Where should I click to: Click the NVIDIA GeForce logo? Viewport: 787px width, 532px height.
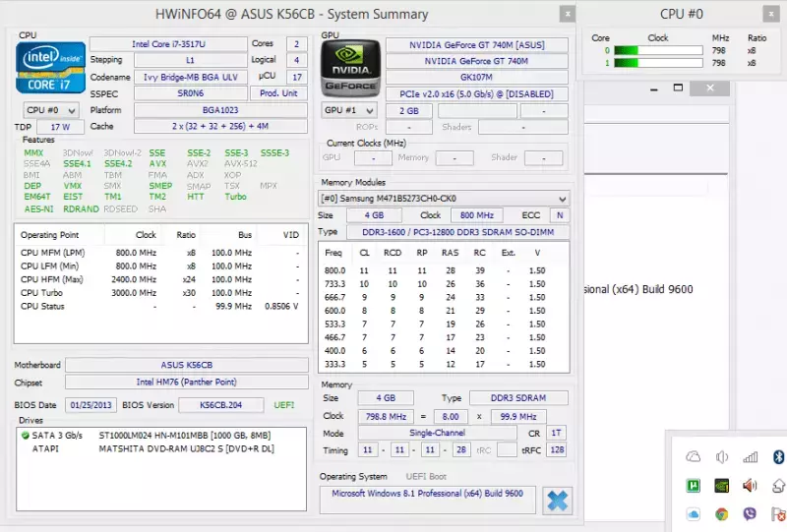(351, 68)
